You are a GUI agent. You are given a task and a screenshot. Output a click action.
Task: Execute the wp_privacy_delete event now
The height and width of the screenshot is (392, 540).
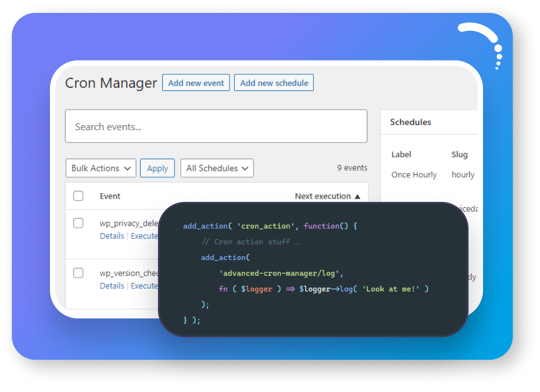[144, 236]
